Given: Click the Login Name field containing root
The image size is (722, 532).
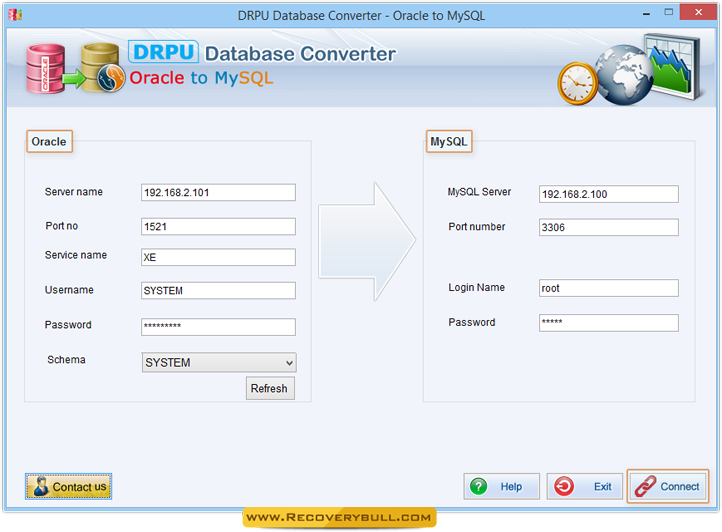Looking at the screenshot, I should [x=608, y=288].
